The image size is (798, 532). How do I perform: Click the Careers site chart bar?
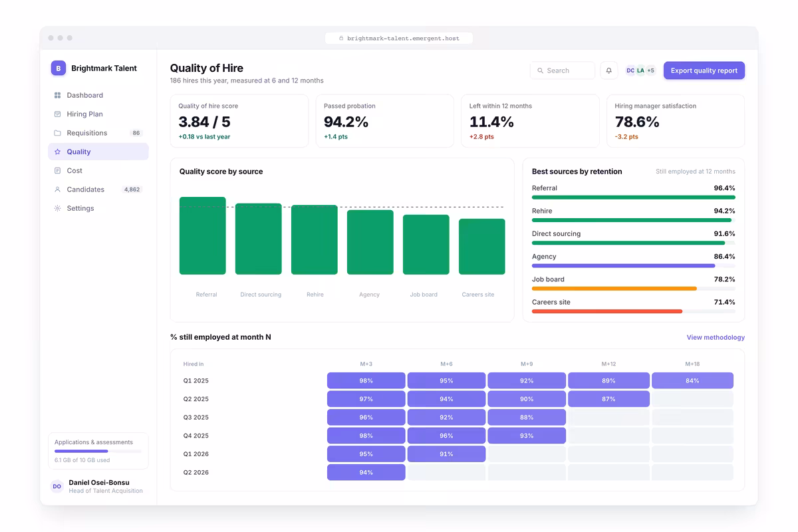[482, 247]
